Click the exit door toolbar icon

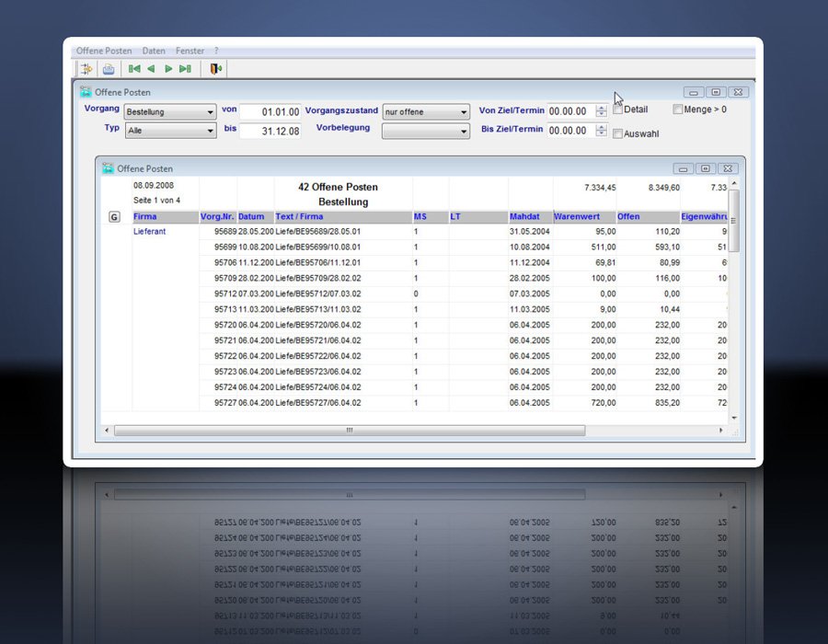[x=215, y=69]
